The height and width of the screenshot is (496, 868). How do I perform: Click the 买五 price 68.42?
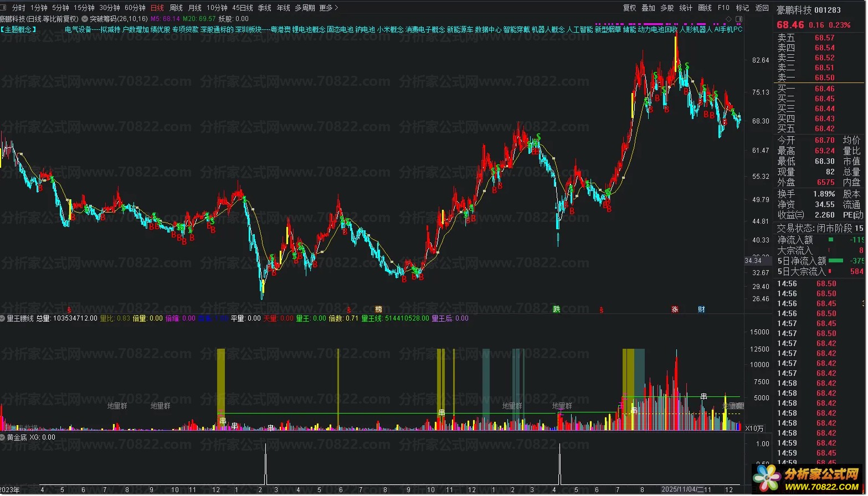(824, 128)
